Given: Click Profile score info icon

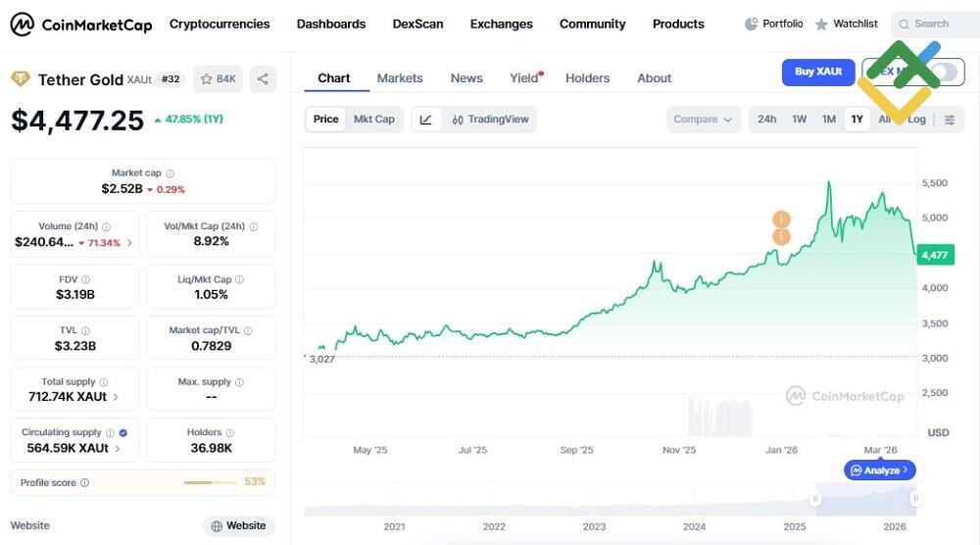Looking at the screenshot, I should click(x=84, y=482).
